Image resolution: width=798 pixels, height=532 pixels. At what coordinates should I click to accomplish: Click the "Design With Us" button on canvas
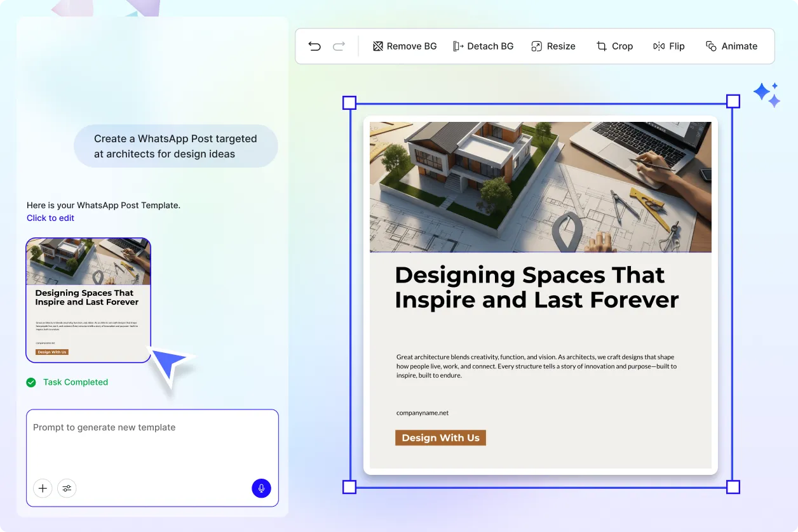click(x=440, y=437)
